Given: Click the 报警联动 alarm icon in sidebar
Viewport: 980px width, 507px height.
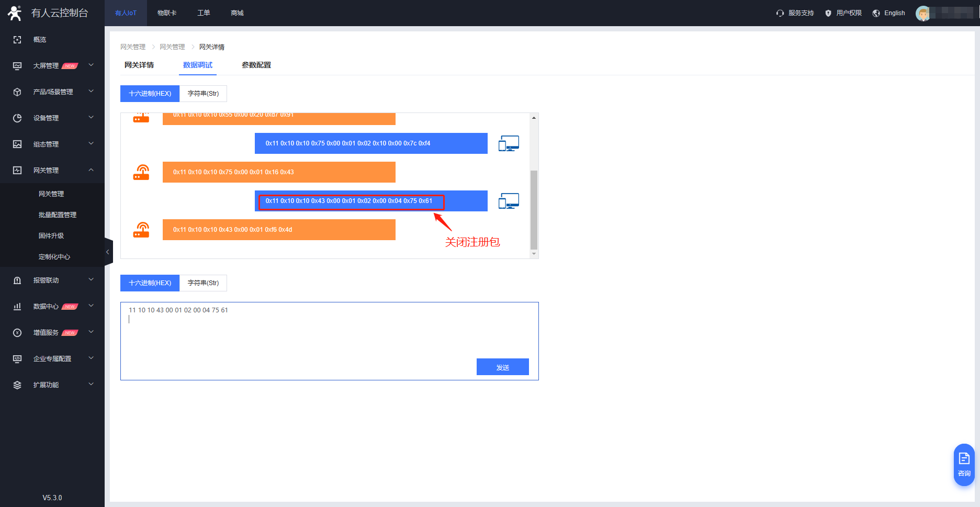Looking at the screenshot, I should [17, 280].
